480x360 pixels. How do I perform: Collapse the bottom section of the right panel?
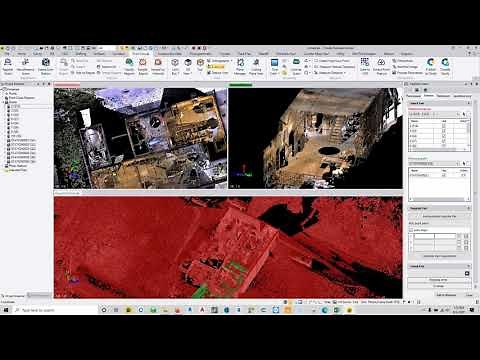(468, 266)
